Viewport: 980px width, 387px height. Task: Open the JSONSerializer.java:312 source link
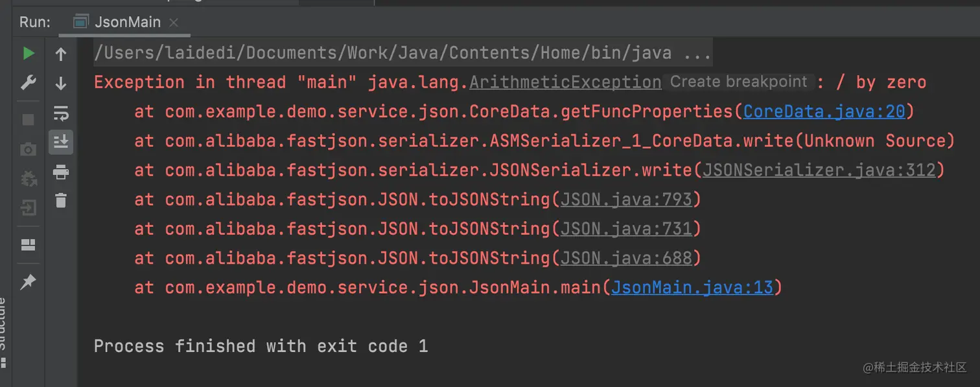click(x=819, y=170)
